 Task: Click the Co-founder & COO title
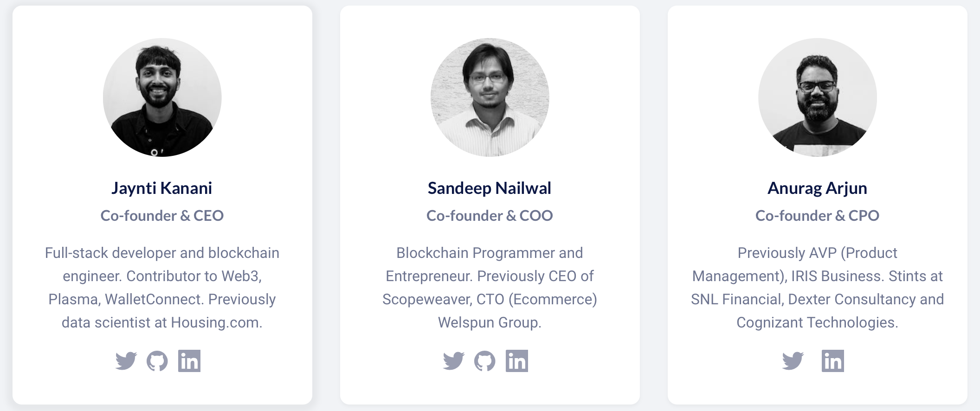point(490,216)
